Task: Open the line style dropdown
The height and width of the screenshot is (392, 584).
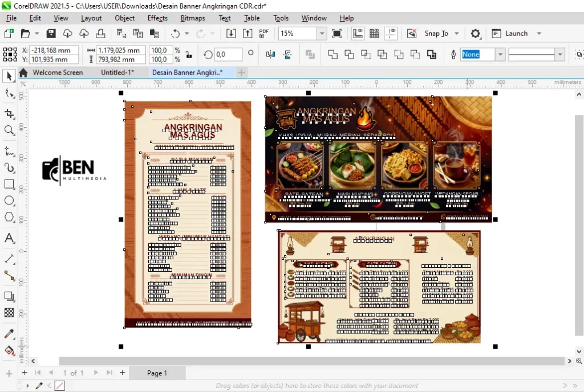Action: point(560,55)
